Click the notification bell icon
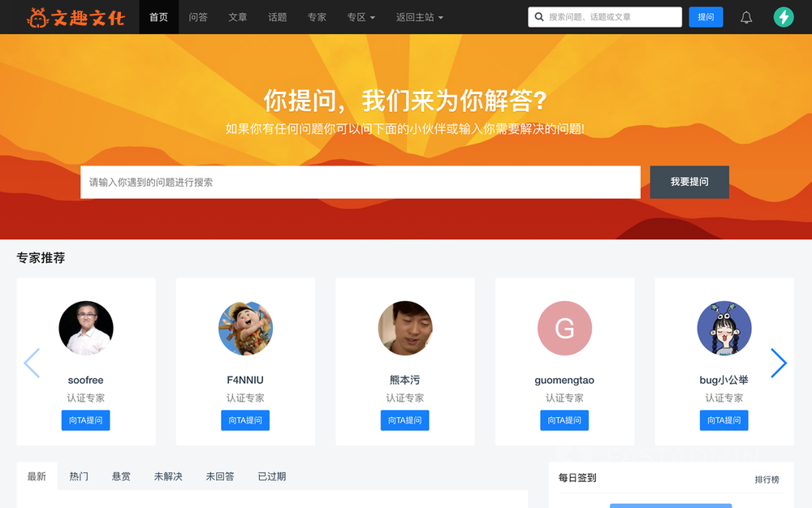The height and width of the screenshot is (508, 812). click(x=745, y=18)
